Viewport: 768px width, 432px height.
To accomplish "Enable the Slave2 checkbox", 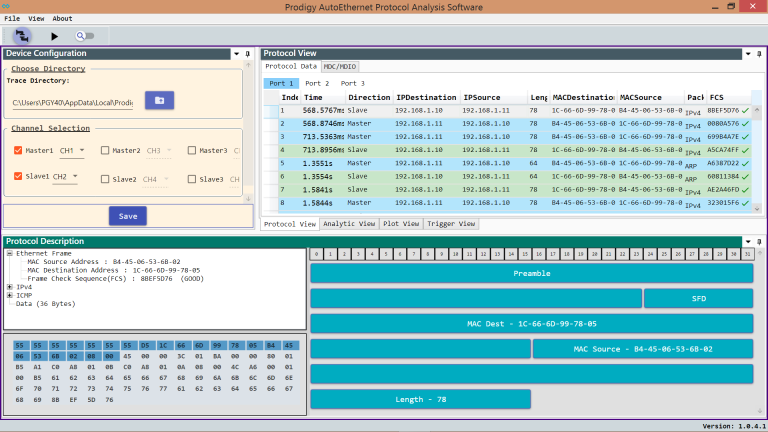I will point(105,179).
